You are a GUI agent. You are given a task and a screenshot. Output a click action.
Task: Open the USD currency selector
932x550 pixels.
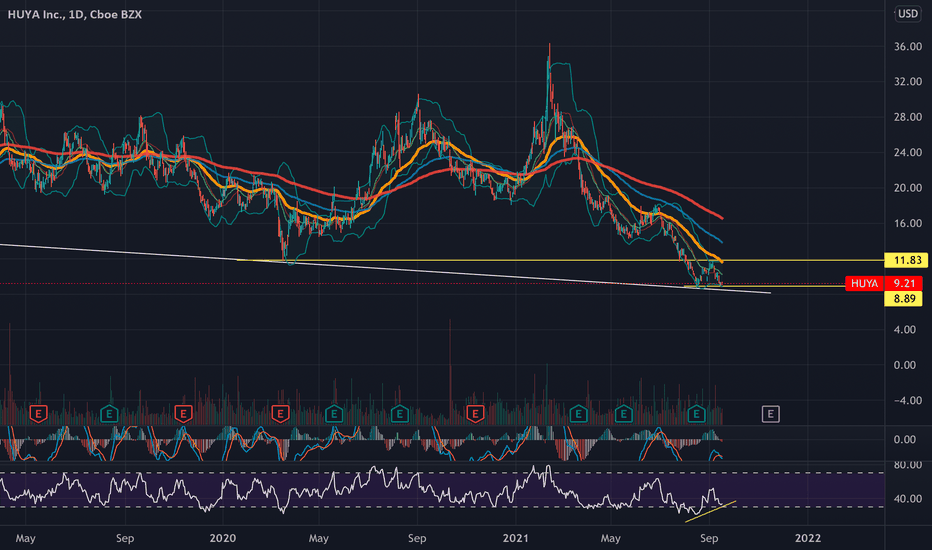(x=907, y=13)
